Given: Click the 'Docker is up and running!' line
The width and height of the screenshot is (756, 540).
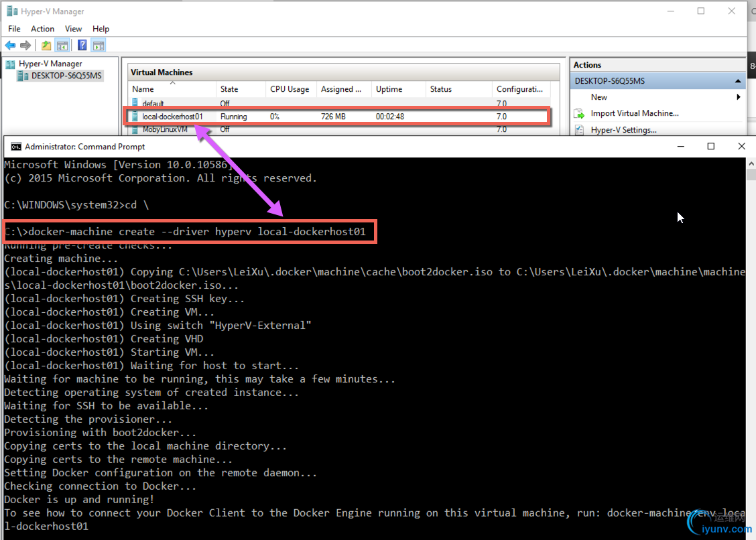Looking at the screenshot, I should tap(79, 500).
